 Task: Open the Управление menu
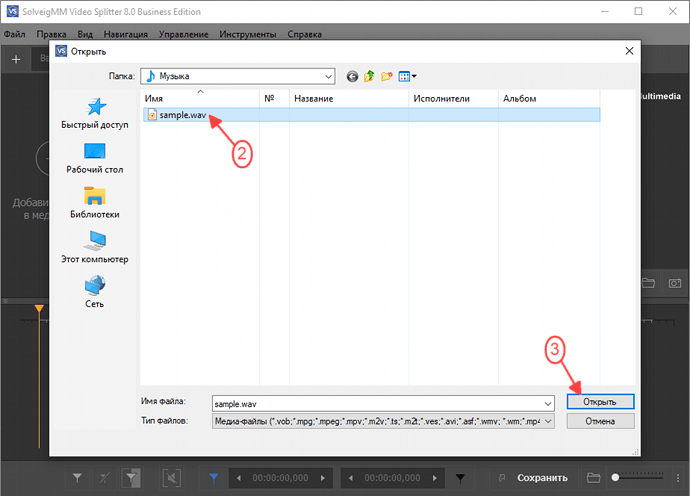(x=184, y=34)
